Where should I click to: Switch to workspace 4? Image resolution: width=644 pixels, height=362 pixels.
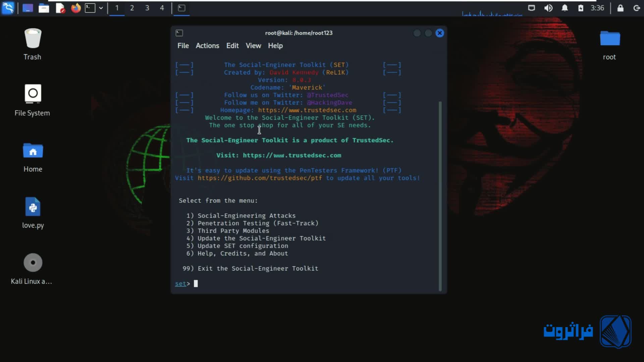(162, 8)
